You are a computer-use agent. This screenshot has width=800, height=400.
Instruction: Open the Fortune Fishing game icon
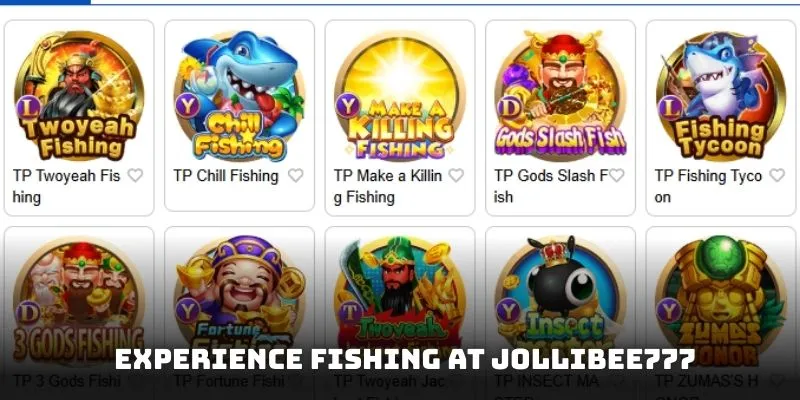tap(239, 301)
